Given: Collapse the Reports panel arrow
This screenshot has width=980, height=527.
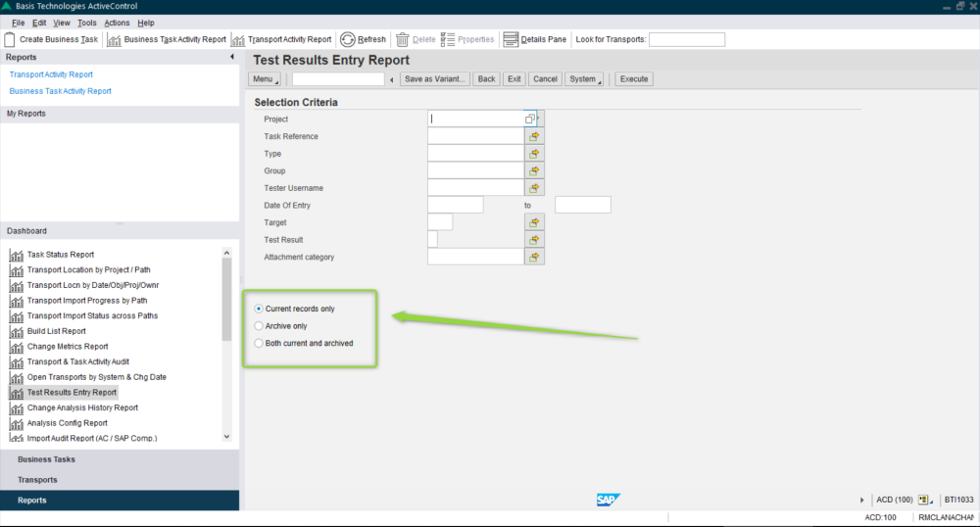Looking at the screenshot, I should [x=232, y=57].
